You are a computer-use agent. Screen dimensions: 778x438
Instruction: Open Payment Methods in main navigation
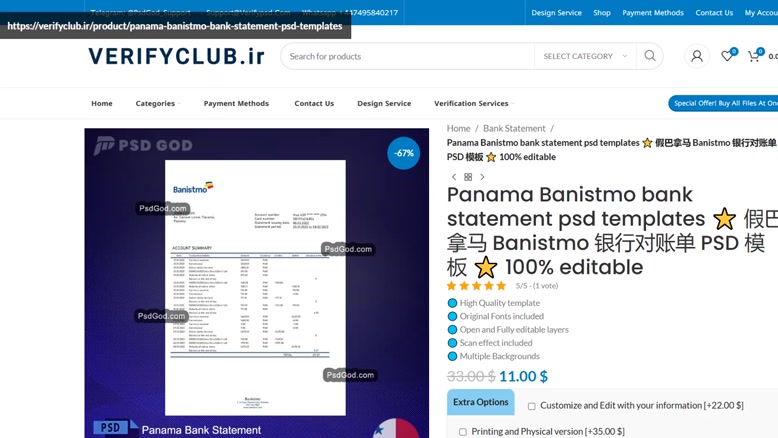click(236, 103)
